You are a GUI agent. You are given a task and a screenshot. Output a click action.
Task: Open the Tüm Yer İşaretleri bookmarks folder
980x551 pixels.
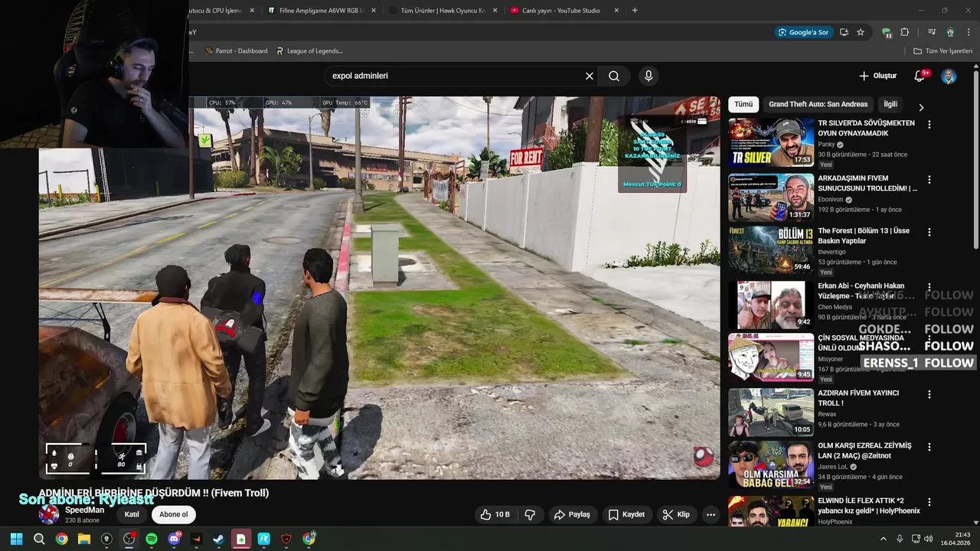click(943, 51)
